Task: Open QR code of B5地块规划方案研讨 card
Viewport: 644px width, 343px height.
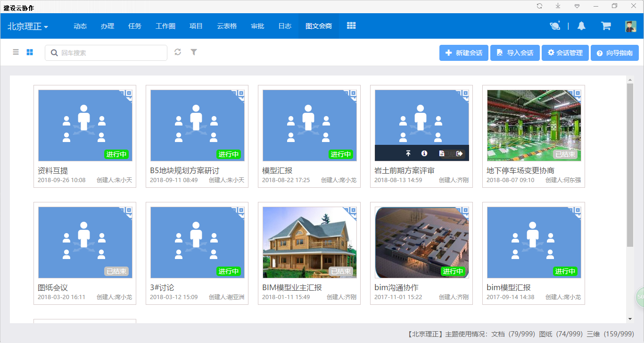Action: 240,95
